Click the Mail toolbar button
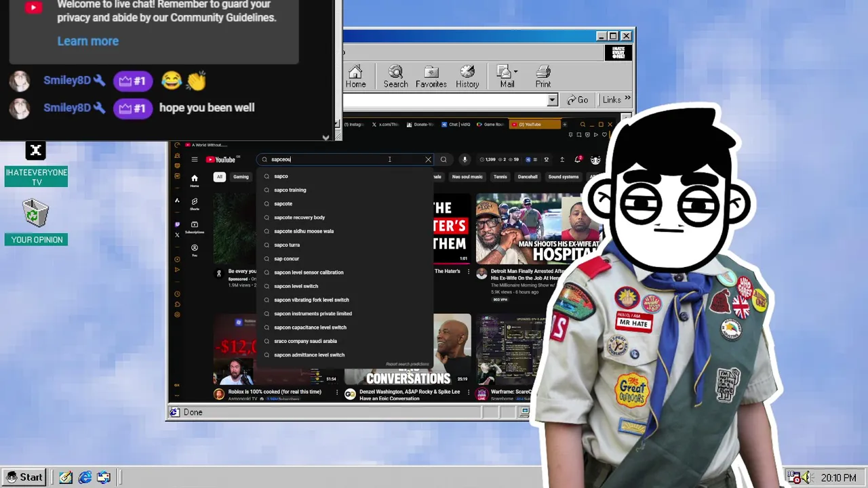Viewport: 868px width, 488px height. [507, 77]
